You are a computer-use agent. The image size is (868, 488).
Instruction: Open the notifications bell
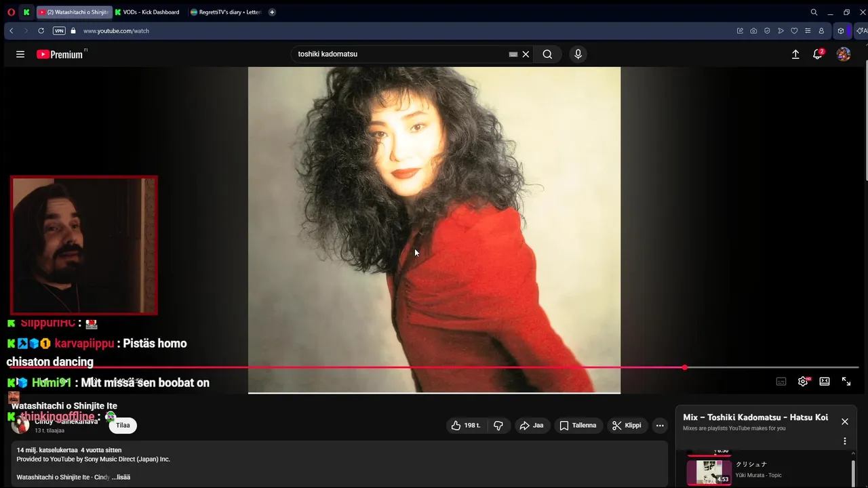(x=818, y=54)
